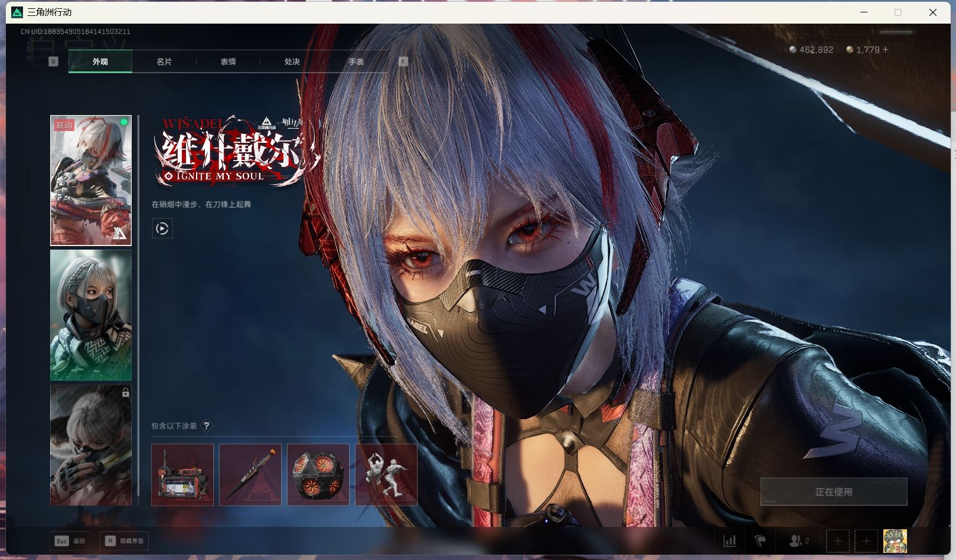
Task: Switch to the 名片 tab
Action: (164, 61)
